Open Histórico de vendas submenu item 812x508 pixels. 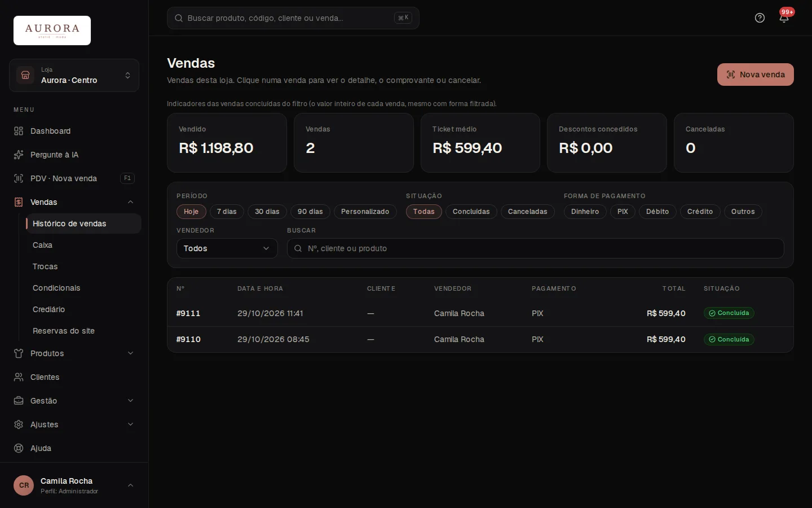click(x=83, y=224)
